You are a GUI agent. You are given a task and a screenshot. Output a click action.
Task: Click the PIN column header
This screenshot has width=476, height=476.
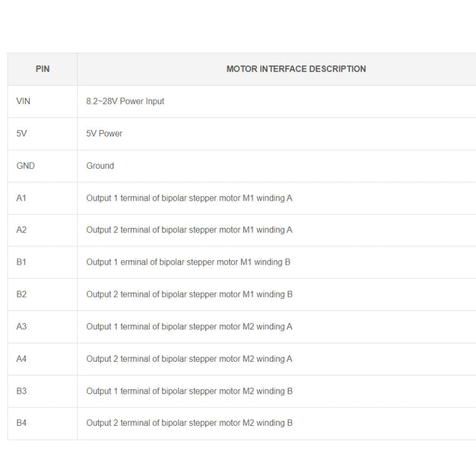point(43,69)
